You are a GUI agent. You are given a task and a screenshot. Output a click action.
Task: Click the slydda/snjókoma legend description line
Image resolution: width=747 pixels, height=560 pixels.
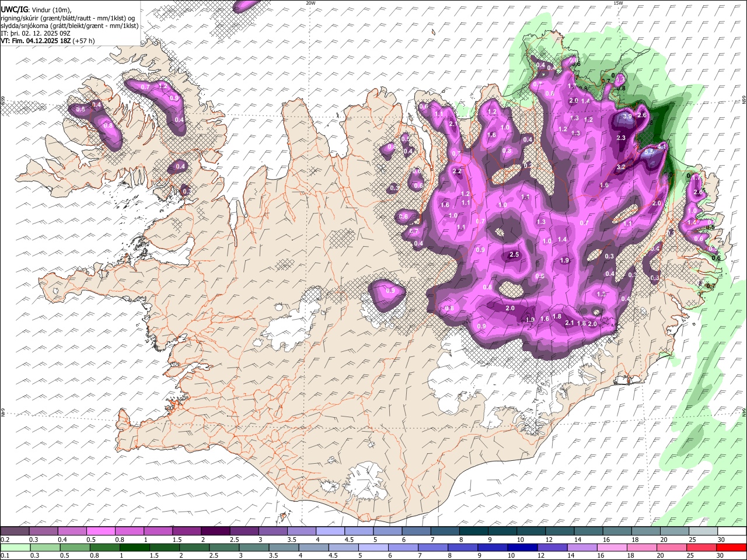(69, 26)
